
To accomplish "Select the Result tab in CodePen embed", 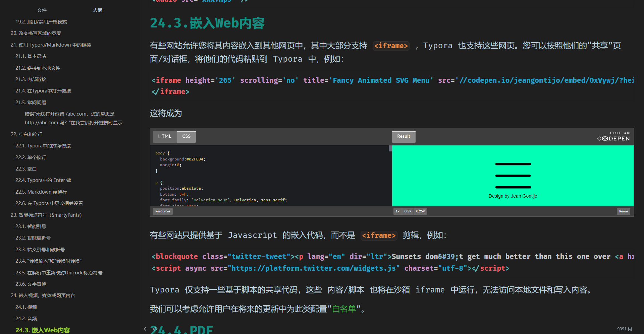I will pos(404,136).
